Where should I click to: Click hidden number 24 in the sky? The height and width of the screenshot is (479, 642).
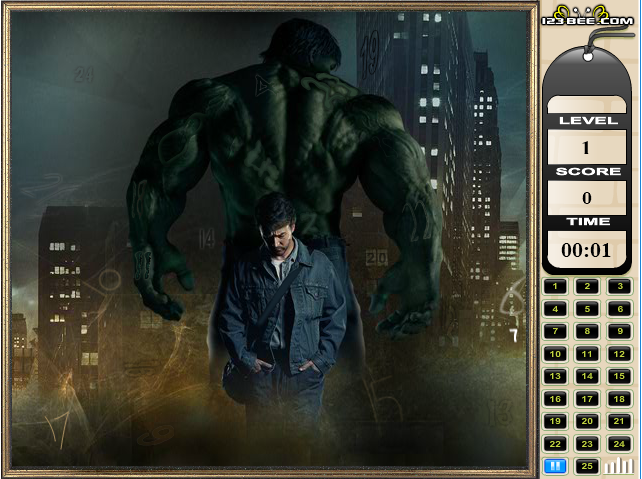[x=84, y=75]
